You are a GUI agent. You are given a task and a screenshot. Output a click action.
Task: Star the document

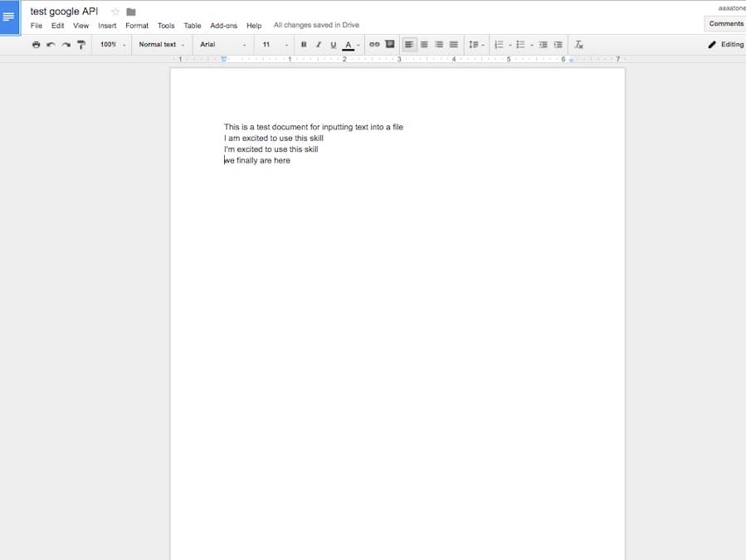(x=115, y=12)
